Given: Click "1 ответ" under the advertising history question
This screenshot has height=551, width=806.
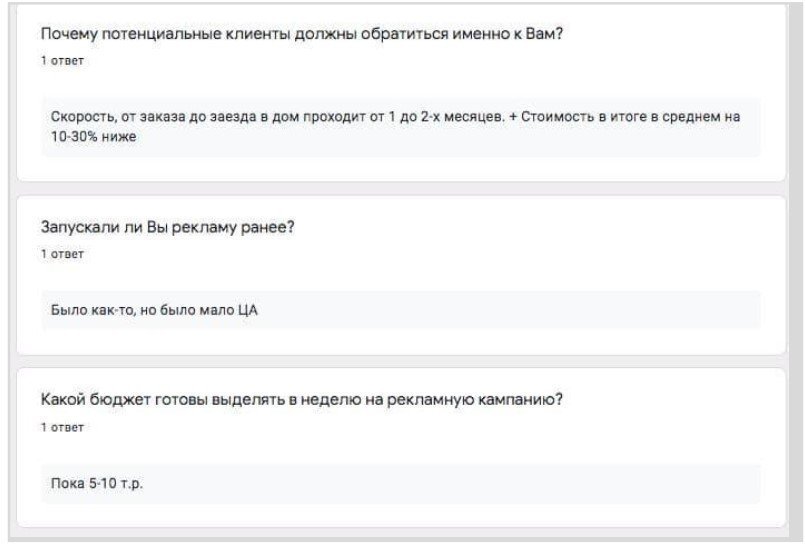Looking at the screenshot, I should (x=62, y=254).
